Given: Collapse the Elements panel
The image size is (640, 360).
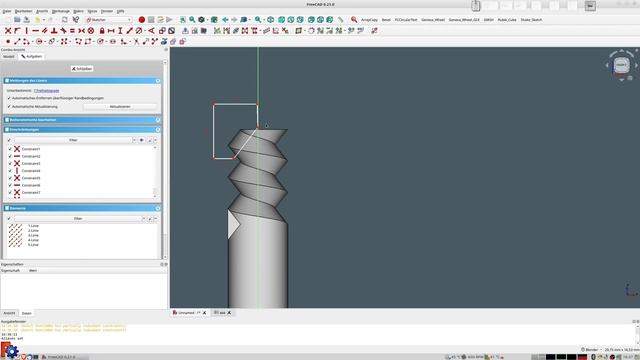Looking at the screenshot, I should point(158,208).
